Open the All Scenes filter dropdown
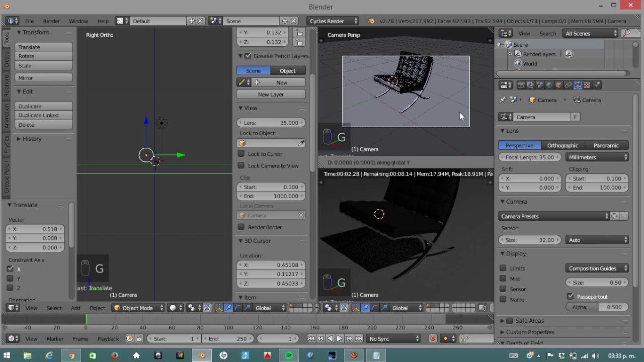The height and width of the screenshot is (362, 644). pyautogui.click(x=591, y=33)
